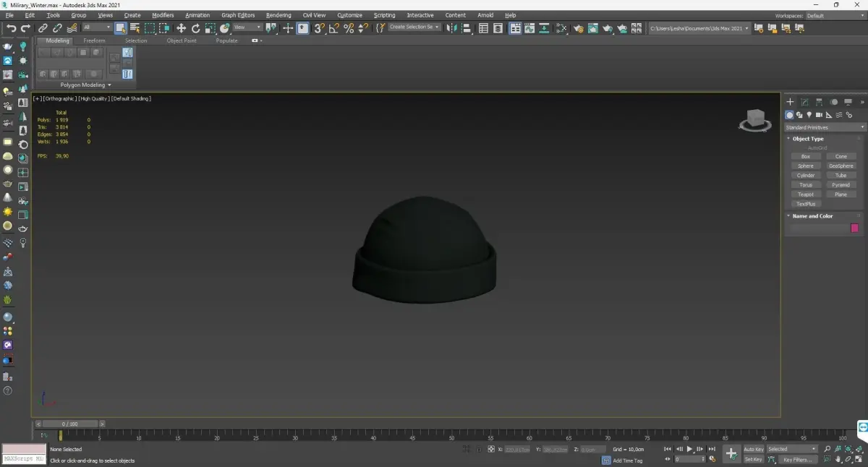Switch to the Populate ribbon tab
868x467 pixels.
pos(226,40)
